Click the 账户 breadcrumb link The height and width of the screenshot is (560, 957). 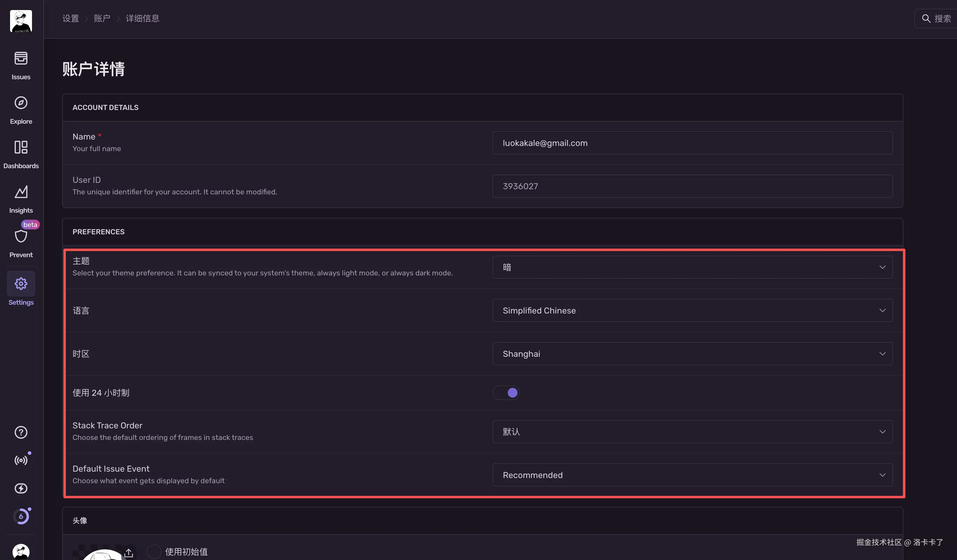[x=102, y=18]
